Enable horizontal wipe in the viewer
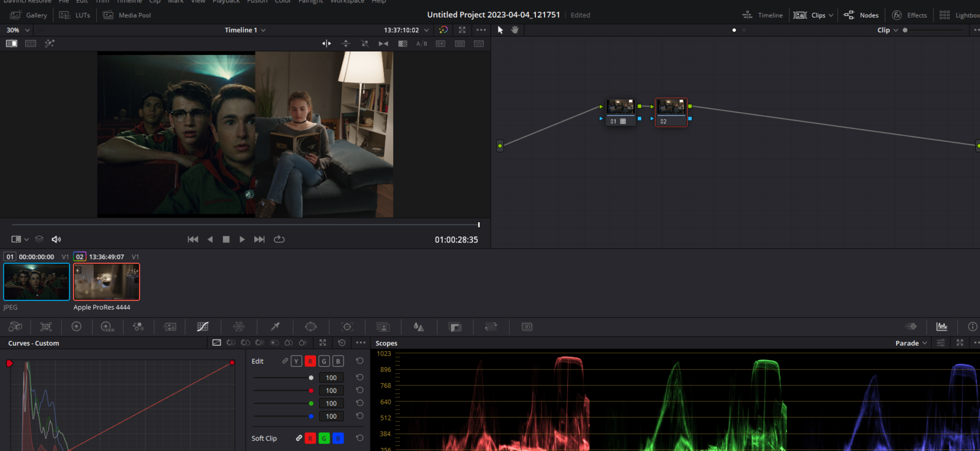 click(326, 43)
